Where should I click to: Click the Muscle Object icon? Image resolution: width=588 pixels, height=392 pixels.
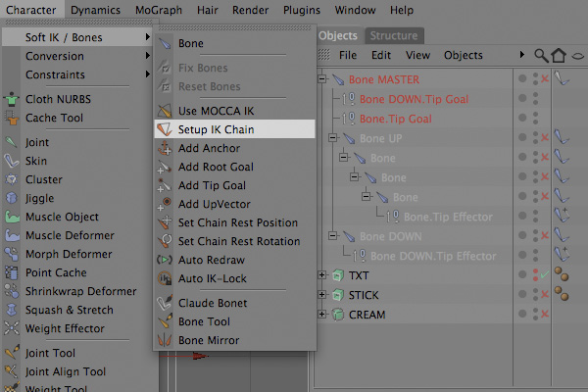12,217
